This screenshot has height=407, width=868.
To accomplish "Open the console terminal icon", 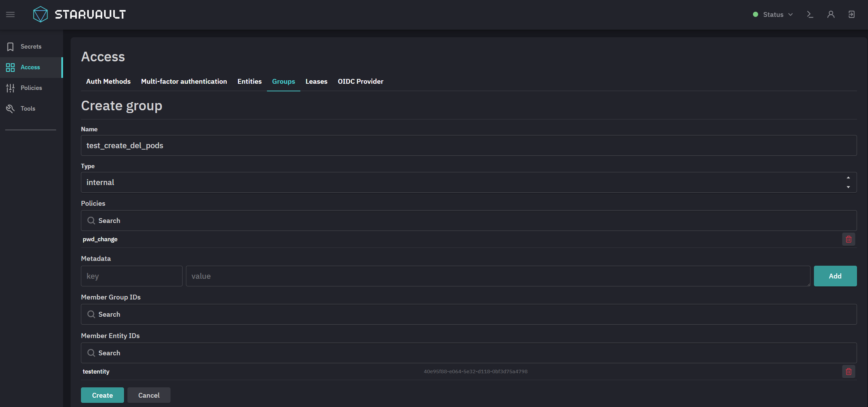I will [x=810, y=14].
